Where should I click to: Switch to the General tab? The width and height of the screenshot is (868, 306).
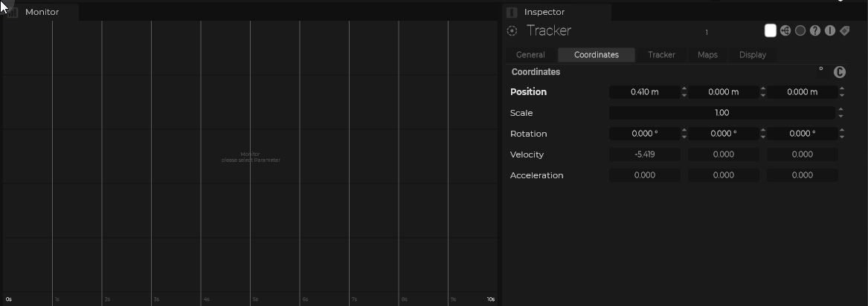(530, 55)
